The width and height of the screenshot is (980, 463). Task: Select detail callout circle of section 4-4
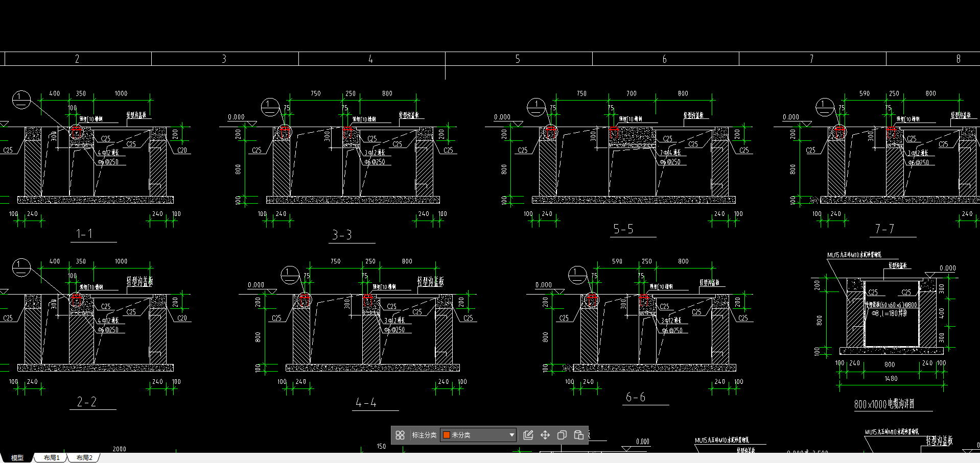[290, 276]
